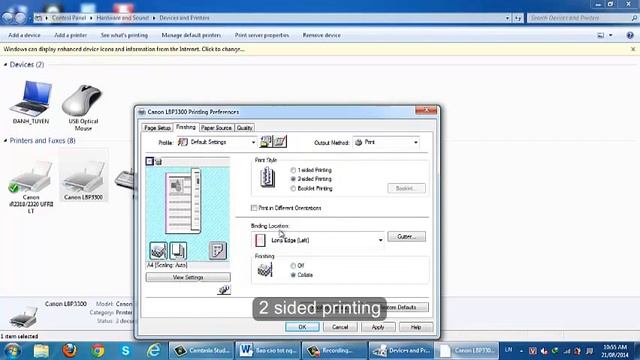
Task: Click See what's printing
Action: [124, 35]
